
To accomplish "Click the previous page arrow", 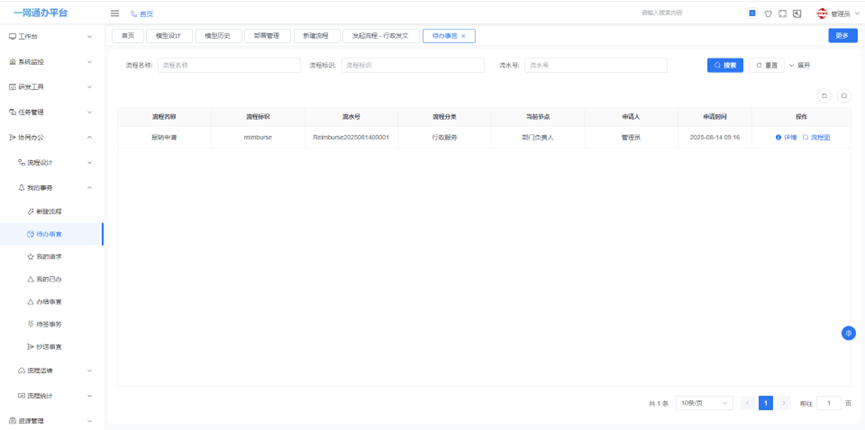I will tap(747, 404).
